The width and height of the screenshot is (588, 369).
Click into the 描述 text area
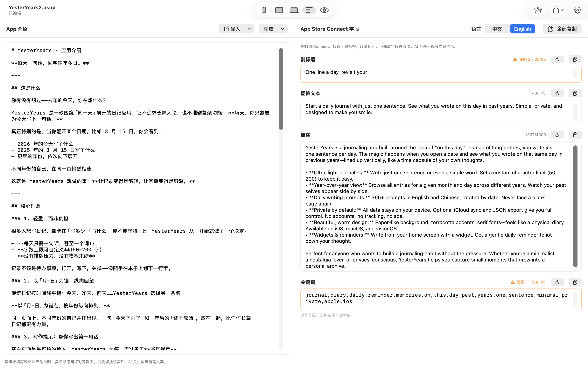click(441, 206)
